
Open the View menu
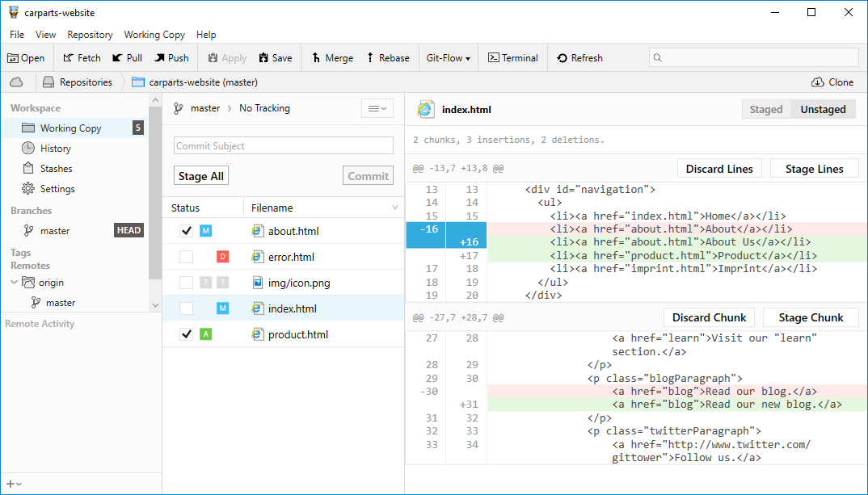click(x=45, y=34)
